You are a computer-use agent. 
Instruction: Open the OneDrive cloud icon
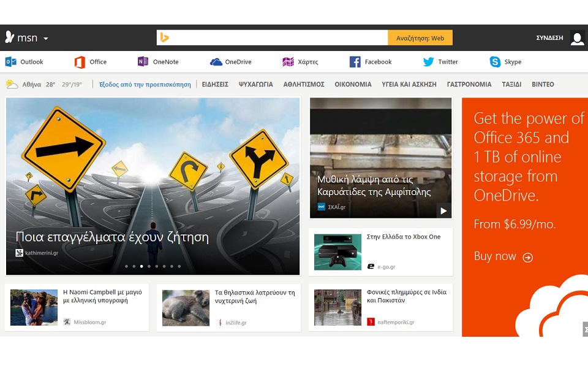point(216,62)
